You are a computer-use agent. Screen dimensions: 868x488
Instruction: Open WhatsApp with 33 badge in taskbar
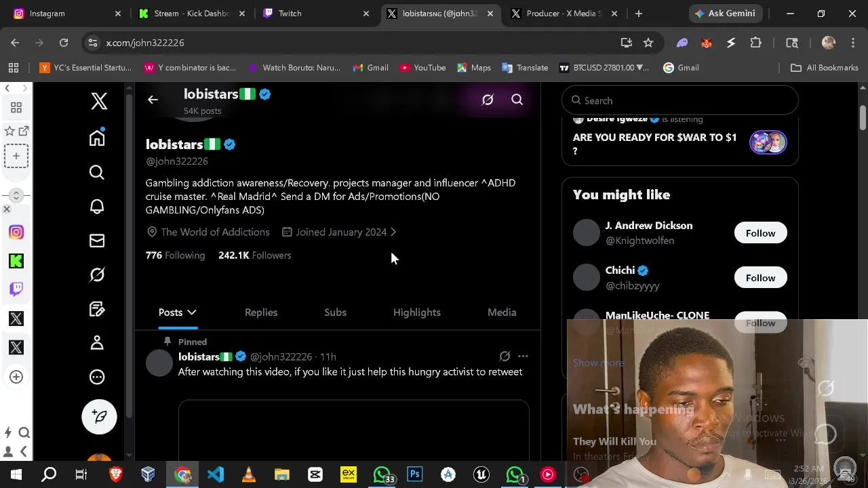[384, 474]
